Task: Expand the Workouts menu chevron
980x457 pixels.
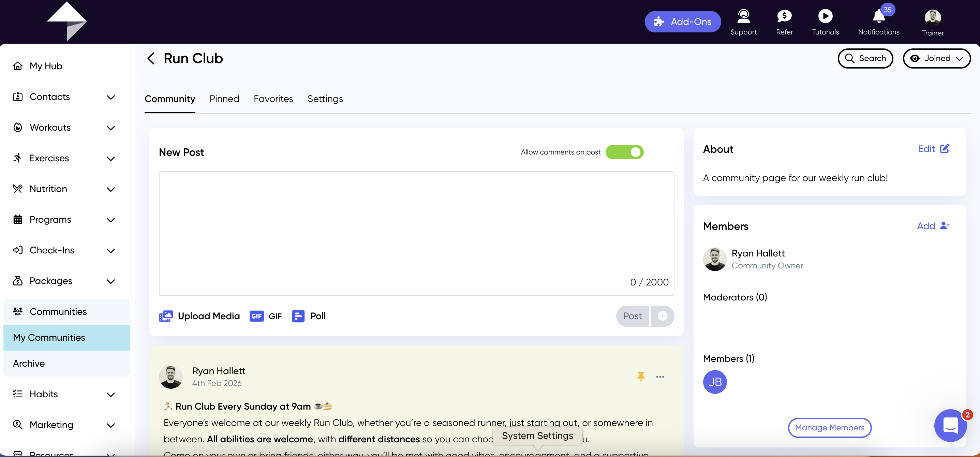Action: (x=111, y=128)
